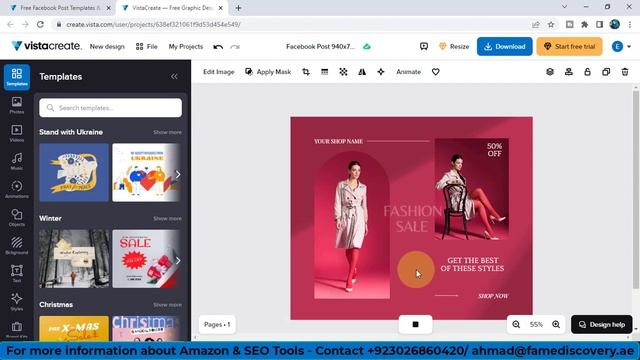Click the cloud save status icon
The image size is (640, 360).
click(x=367, y=47)
